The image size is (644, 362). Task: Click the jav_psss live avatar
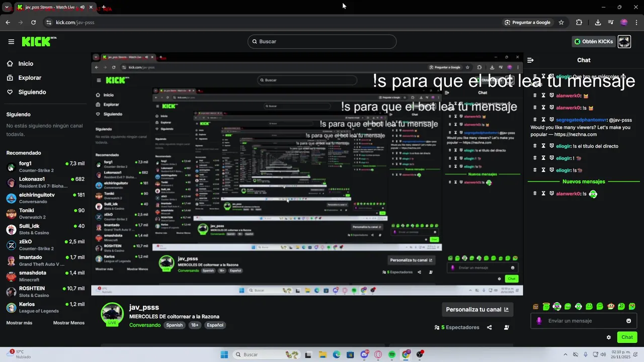(x=112, y=314)
